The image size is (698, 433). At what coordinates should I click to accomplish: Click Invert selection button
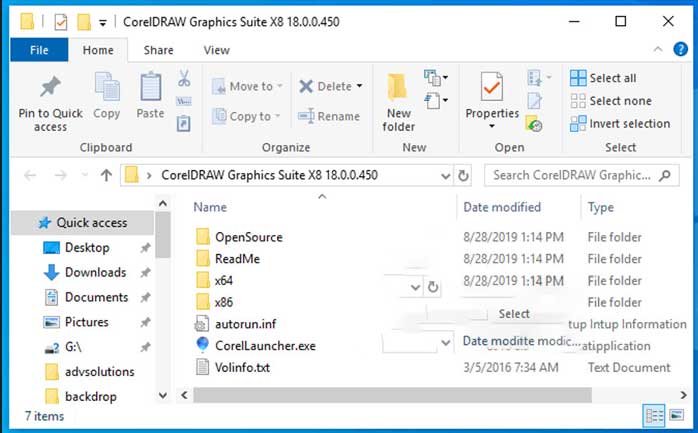(x=620, y=123)
